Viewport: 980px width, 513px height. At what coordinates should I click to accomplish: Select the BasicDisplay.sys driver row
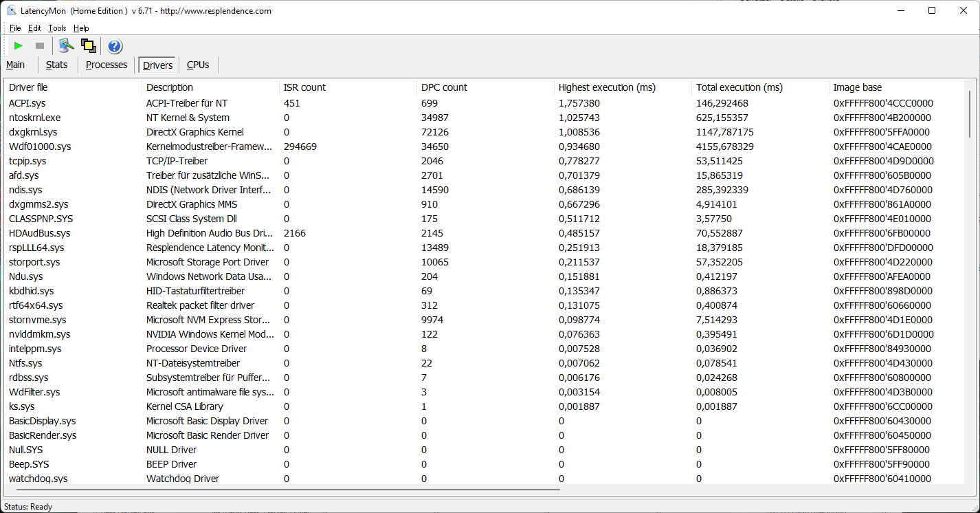click(485, 421)
